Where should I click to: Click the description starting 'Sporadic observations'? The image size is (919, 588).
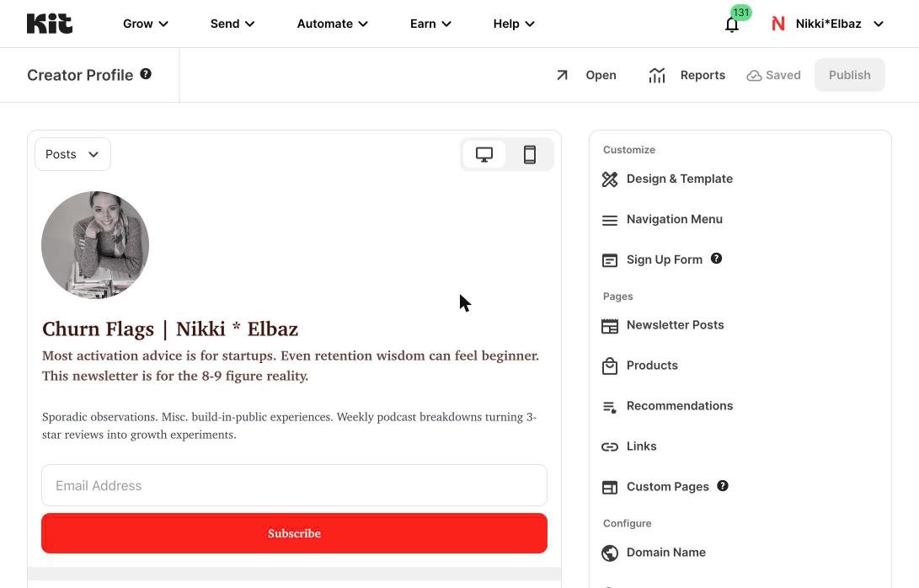pyautogui.click(x=289, y=425)
